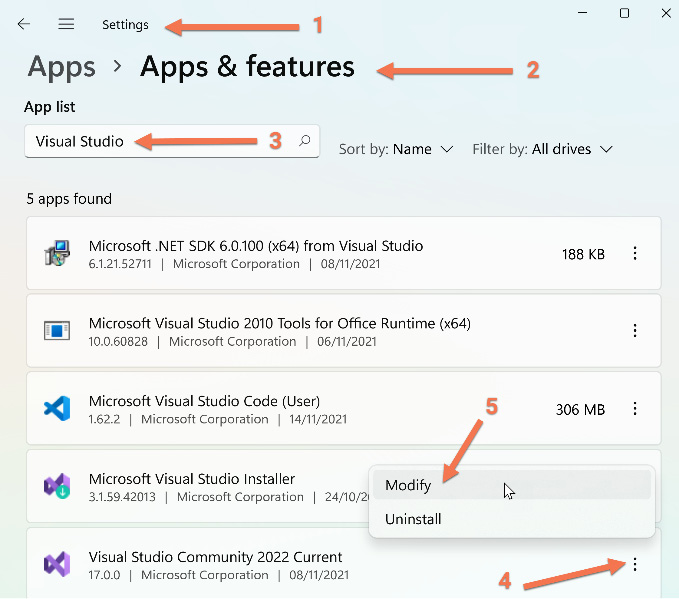Select Microsoft Visual Studio Code (User) entry
Image resolution: width=679 pixels, height=599 pixels.
point(343,408)
